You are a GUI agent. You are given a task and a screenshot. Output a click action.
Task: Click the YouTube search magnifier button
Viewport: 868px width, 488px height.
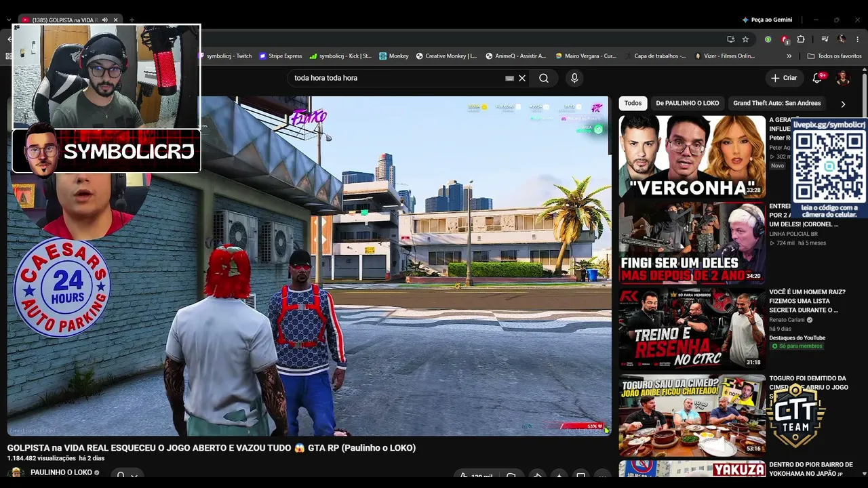(x=544, y=78)
